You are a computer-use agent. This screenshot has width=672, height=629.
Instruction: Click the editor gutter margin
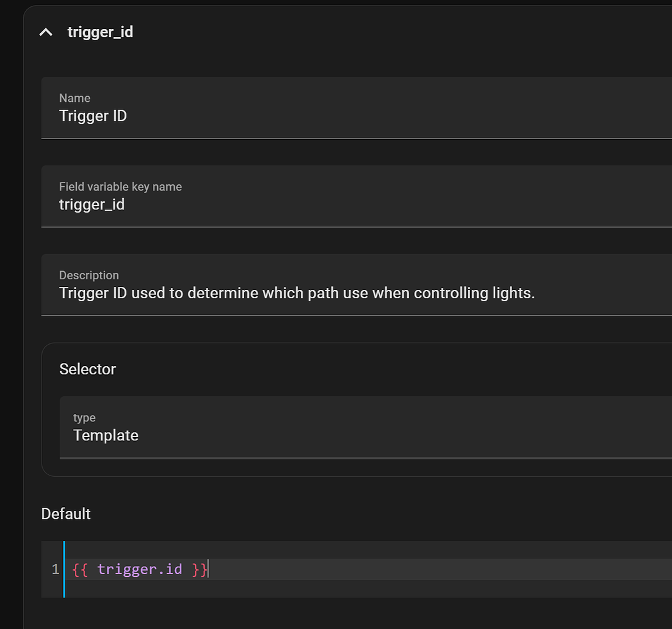tap(57, 569)
